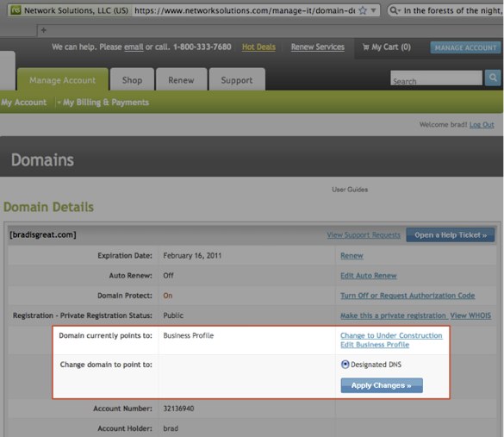
Task: Select the Designated DNS radio button
Action: point(345,365)
